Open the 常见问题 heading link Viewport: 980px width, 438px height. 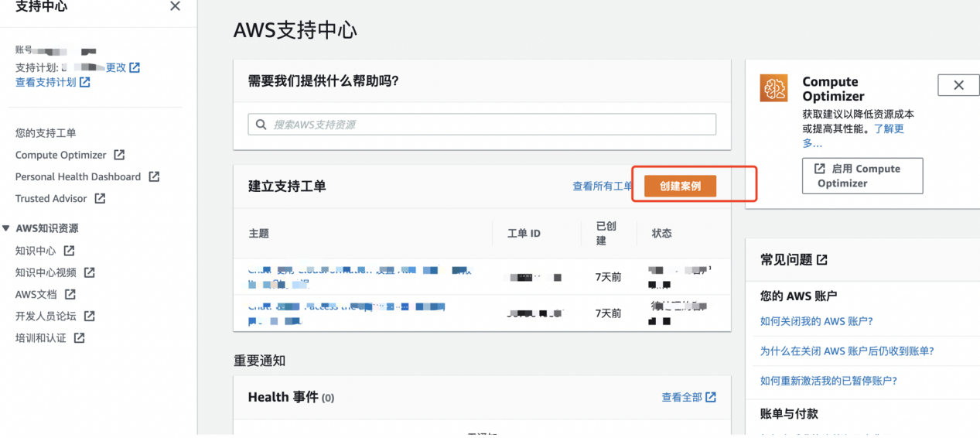(786, 260)
